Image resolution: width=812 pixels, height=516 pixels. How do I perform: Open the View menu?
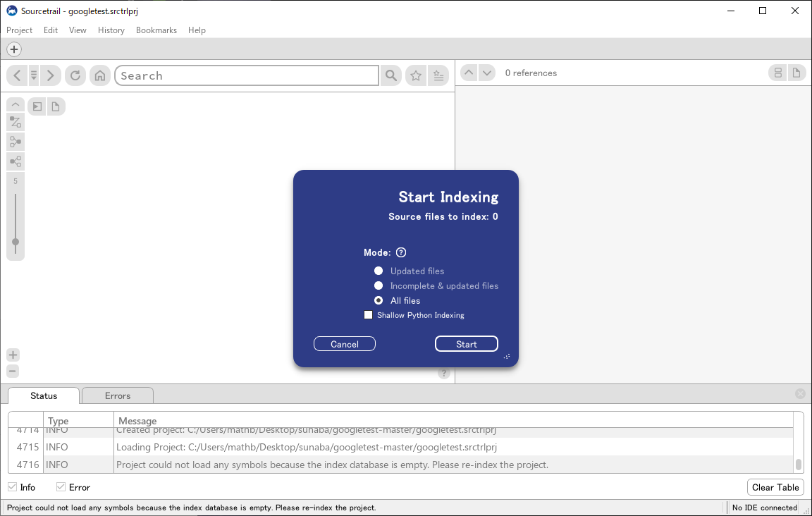tap(78, 30)
